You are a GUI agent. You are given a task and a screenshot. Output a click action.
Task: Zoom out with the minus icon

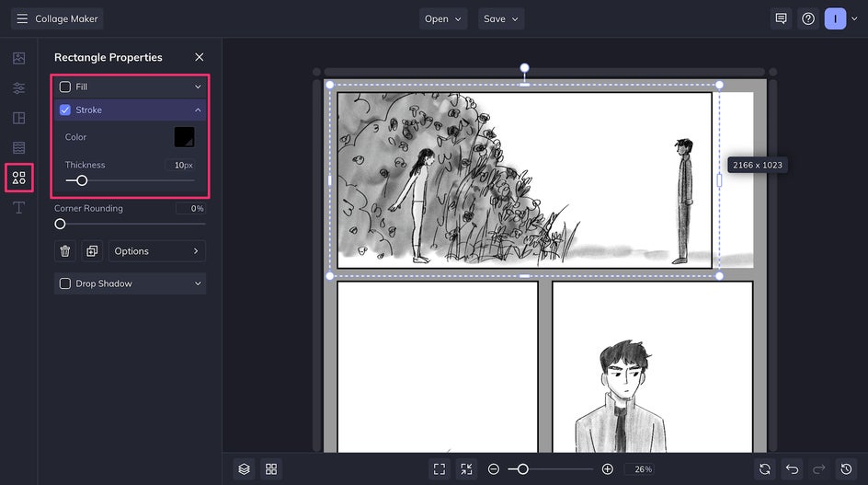[494, 469]
